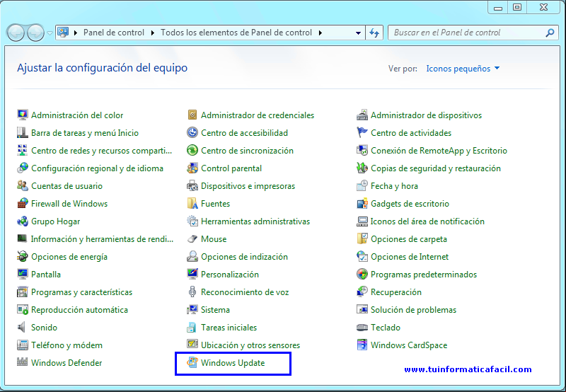566x392 pixels.
Task: Click the Control parental icon
Action: coord(192,168)
